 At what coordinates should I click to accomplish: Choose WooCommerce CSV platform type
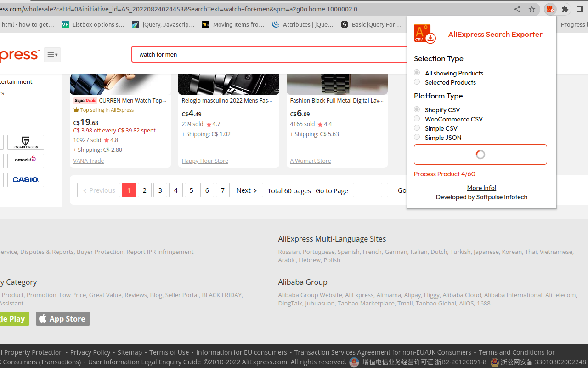(x=417, y=119)
